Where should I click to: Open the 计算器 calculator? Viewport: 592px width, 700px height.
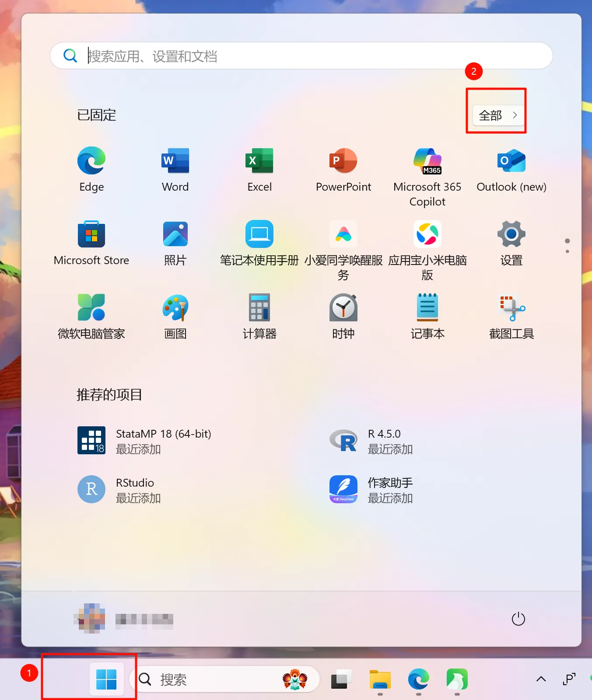(259, 317)
